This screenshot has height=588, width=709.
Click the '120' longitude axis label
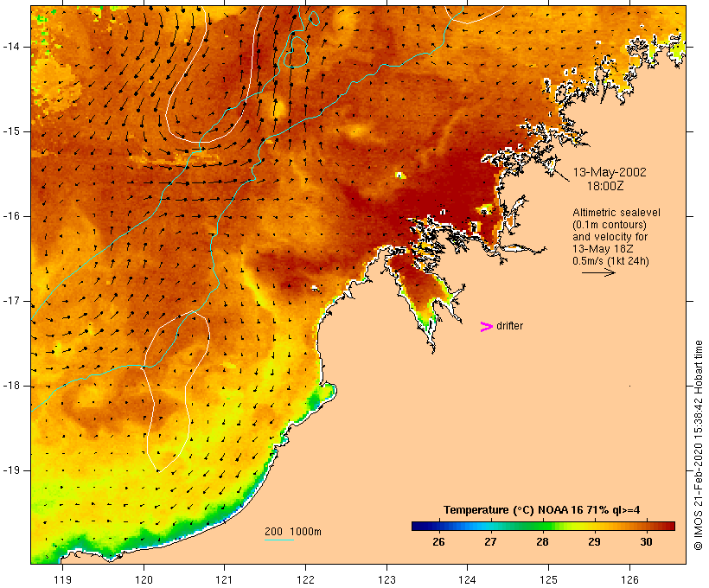[x=144, y=579]
